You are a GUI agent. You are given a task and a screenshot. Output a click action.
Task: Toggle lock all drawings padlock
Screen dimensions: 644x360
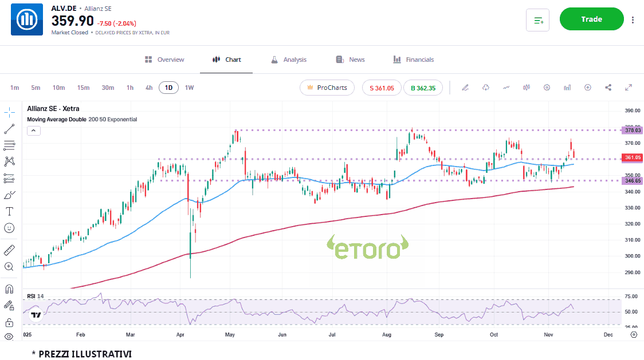click(x=9, y=322)
